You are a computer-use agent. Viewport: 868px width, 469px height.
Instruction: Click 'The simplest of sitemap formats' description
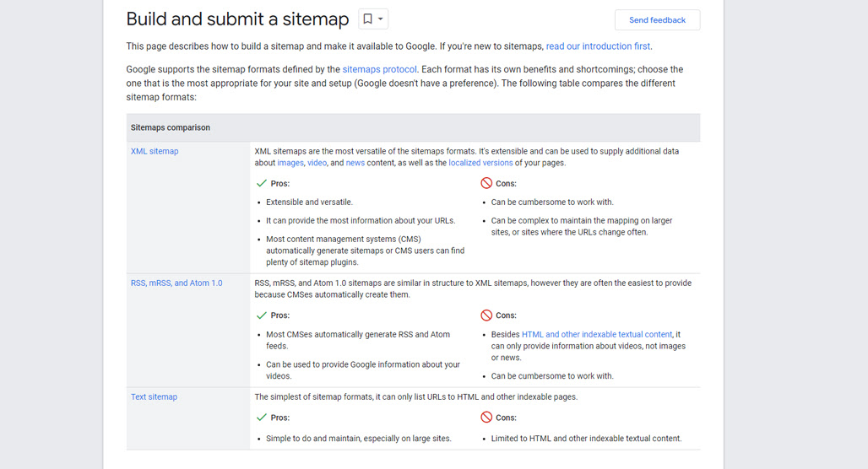pyautogui.click(x=415, y=397)
